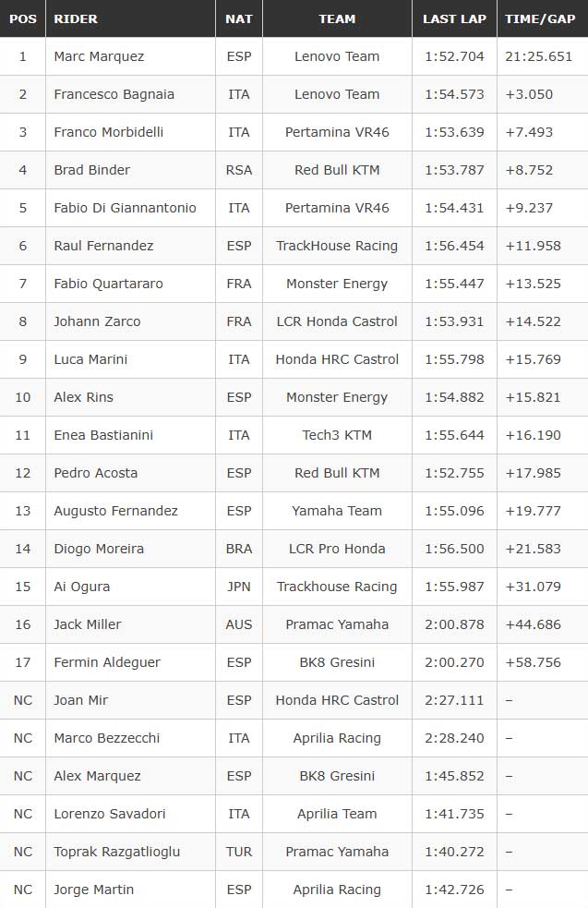The height and width of the screenshot is (908, 588).
Task: Select Diogo Moreira's BRA nationality cell
Action: (x=238, y=549)
